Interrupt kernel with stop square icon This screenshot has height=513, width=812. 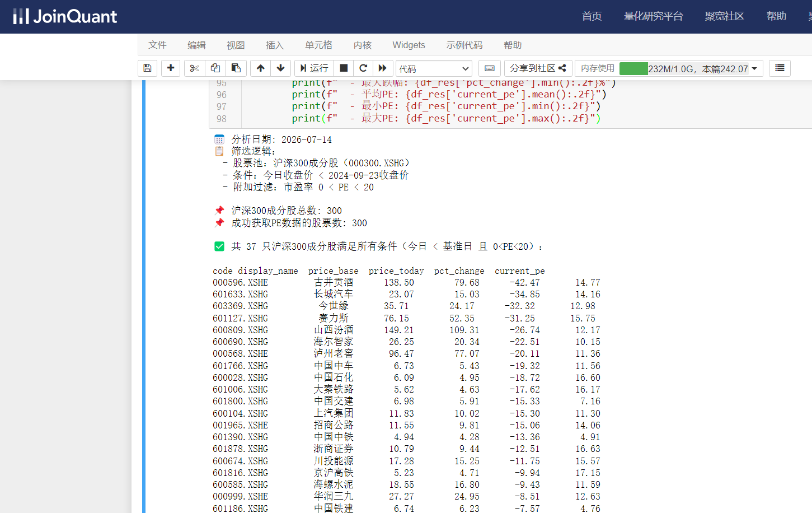(x=344, y=68)
